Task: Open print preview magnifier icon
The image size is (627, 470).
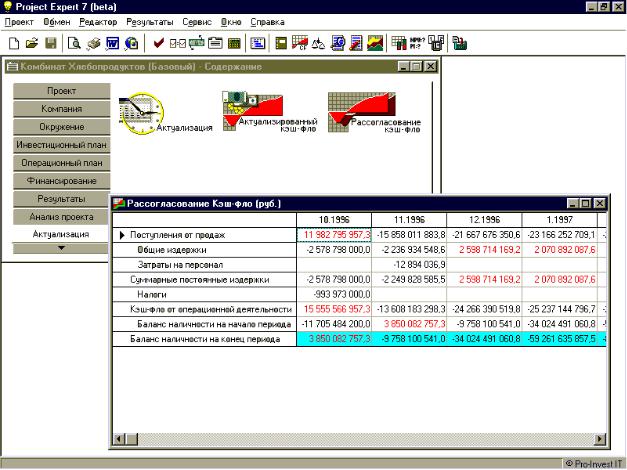Action: coord(74,43)
